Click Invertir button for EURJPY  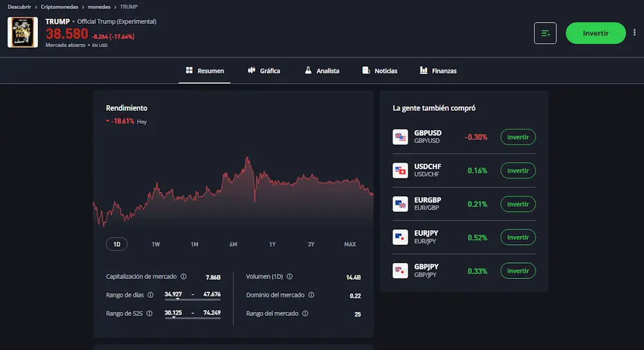(518, 237)
